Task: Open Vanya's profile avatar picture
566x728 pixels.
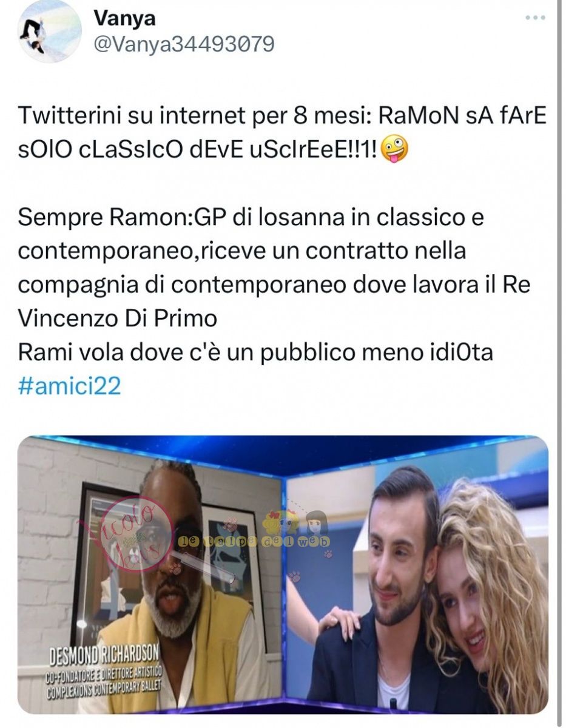Action: click(x=50, y=32)
